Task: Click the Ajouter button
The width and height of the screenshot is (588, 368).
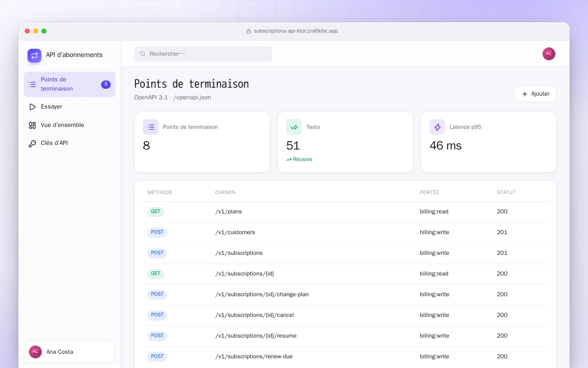Action: pyautogui.click(x=535, y=94)
